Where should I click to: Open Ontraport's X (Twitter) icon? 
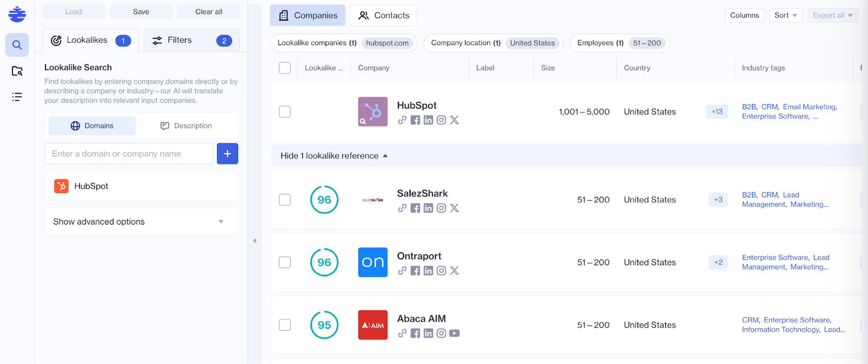pos(454,271)
